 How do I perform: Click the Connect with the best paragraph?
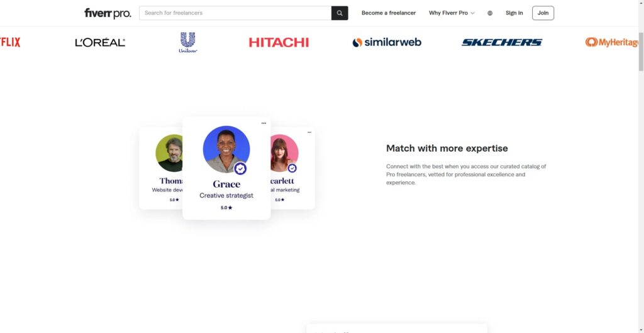coord(466,174)
